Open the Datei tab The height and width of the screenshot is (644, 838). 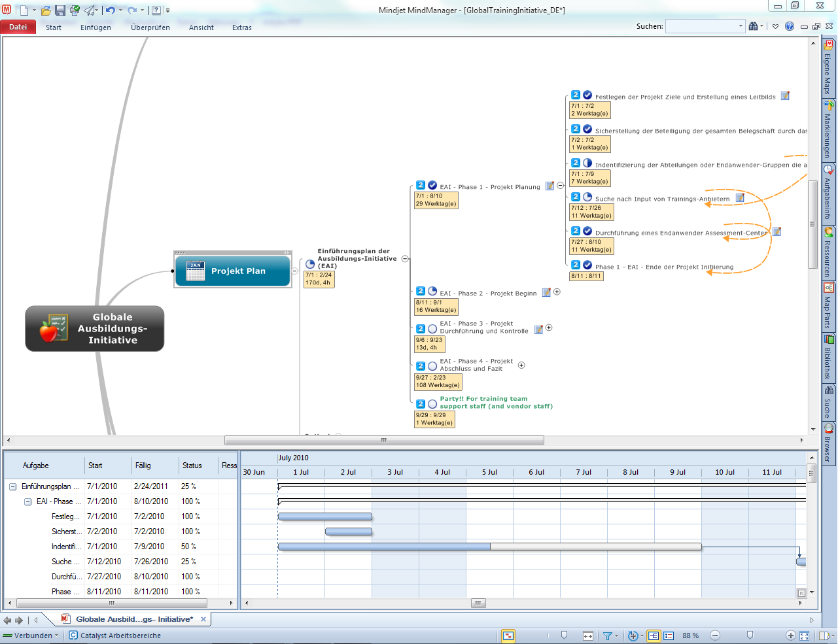(x=18, y=27)
